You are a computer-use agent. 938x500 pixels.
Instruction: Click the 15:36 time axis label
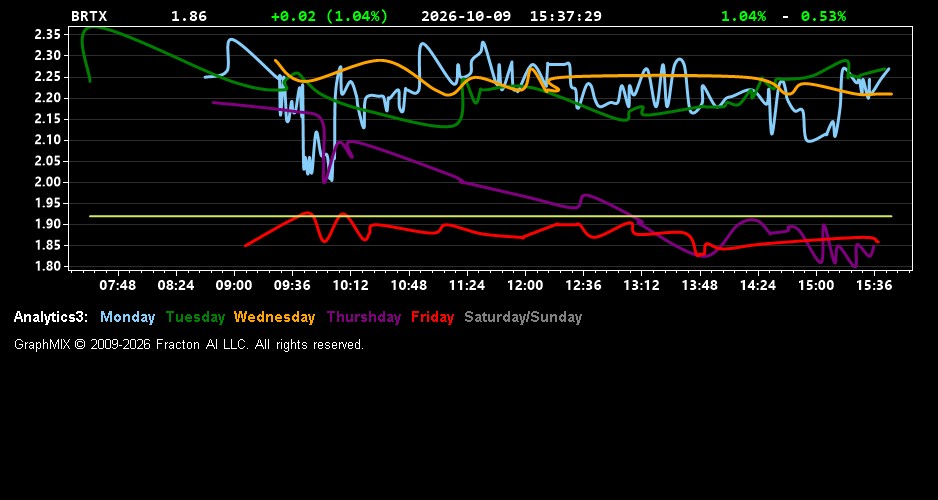pyautogui.click(x=874, y=285)
